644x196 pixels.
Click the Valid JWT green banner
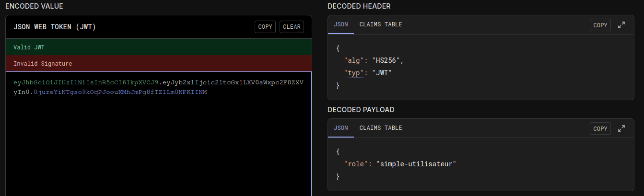[x=158, y=47]
